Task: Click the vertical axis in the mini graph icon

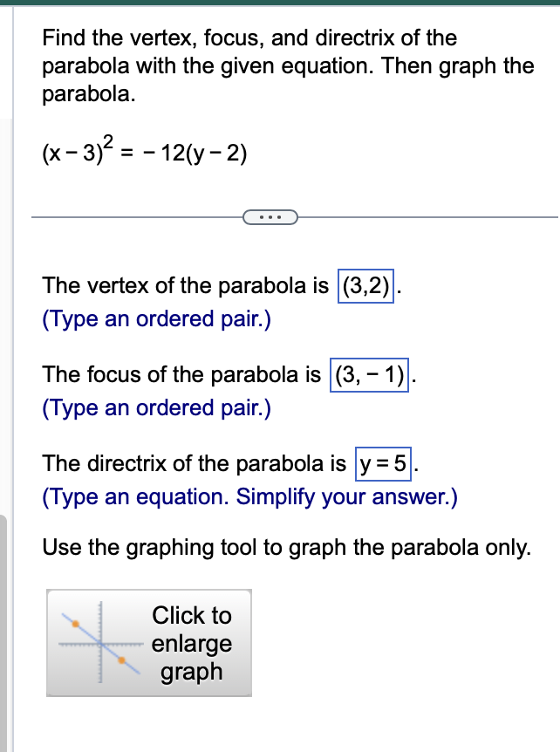Action: [x=99, y=611]
